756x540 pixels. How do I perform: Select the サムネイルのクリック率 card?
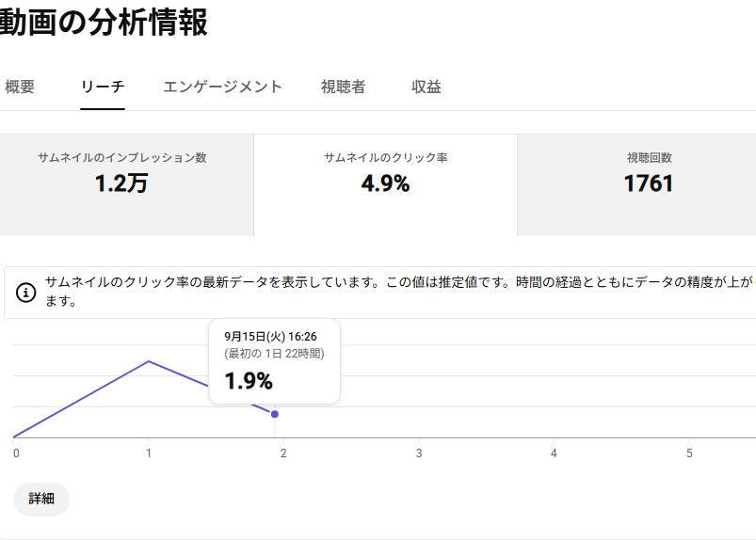[385, 185]
